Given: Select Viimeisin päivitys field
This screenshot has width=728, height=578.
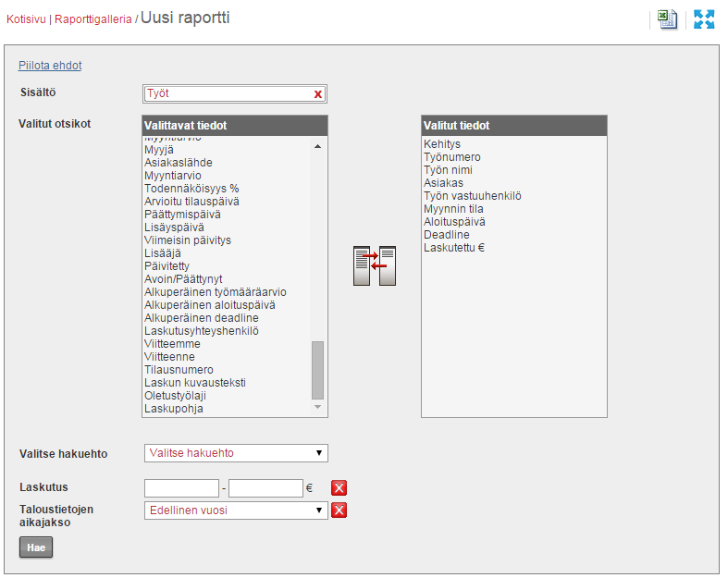Looking at the screenshot, I should (188, 240).
